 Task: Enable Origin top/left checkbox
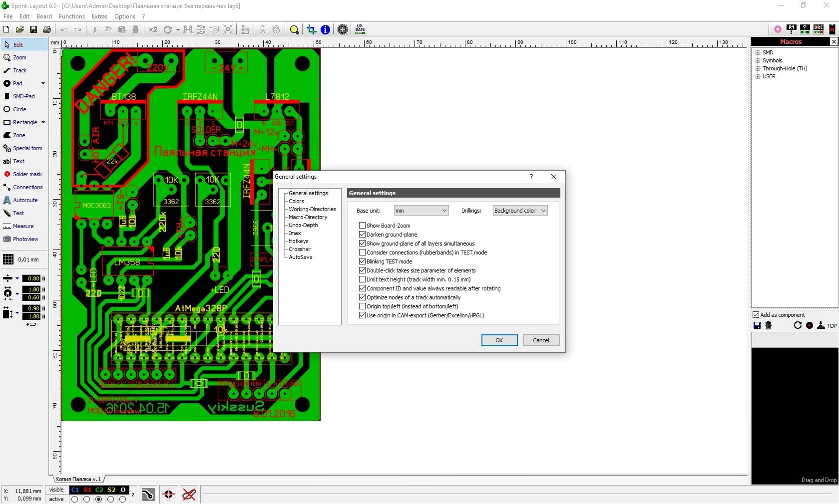[363, 306]
